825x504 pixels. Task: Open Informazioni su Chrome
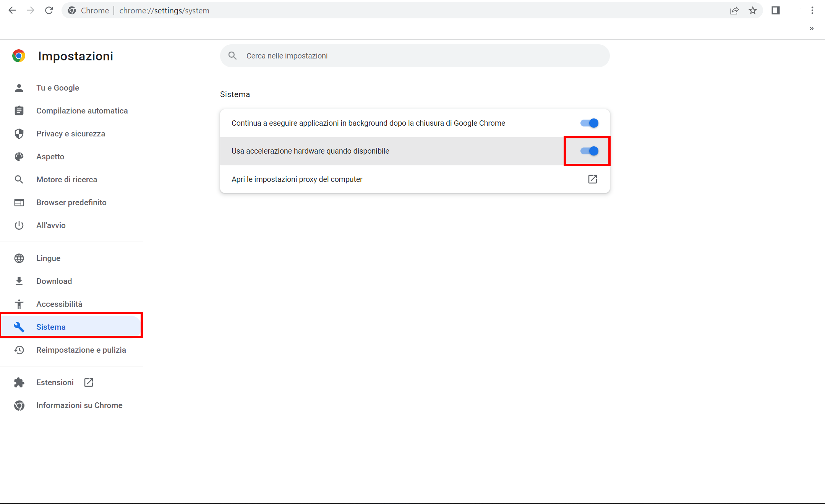pyautogui.click(x=79, y=405)
